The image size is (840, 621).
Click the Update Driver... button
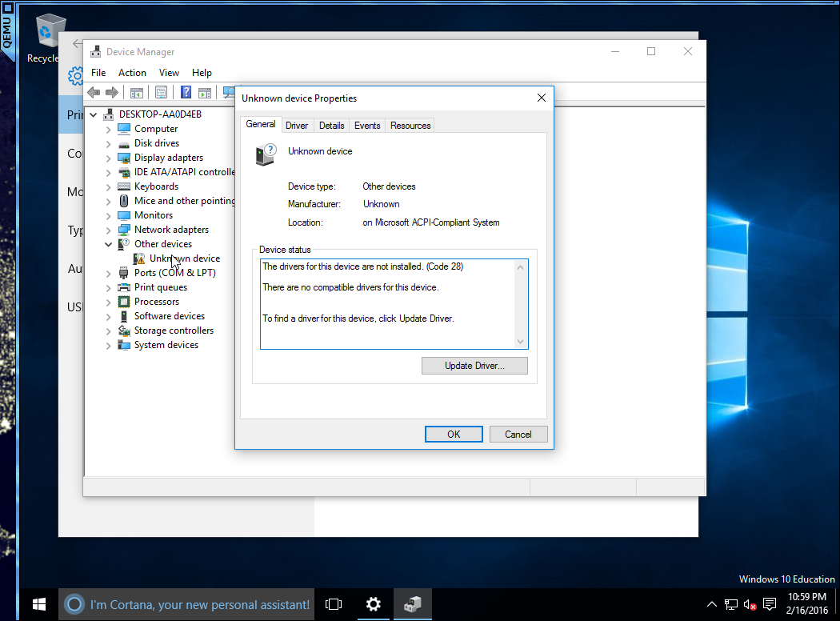click(474, 366)
